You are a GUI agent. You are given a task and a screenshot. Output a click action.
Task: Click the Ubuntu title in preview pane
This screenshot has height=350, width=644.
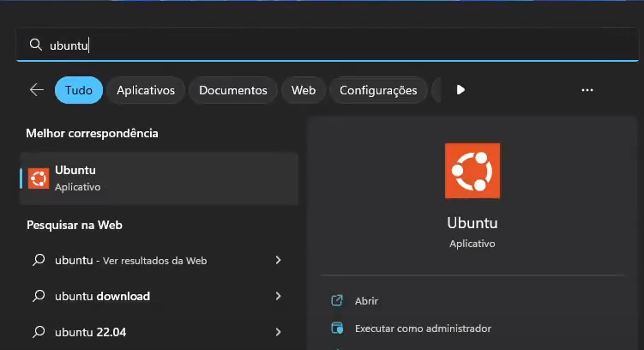pyautogui.click(x=472, y=223)
